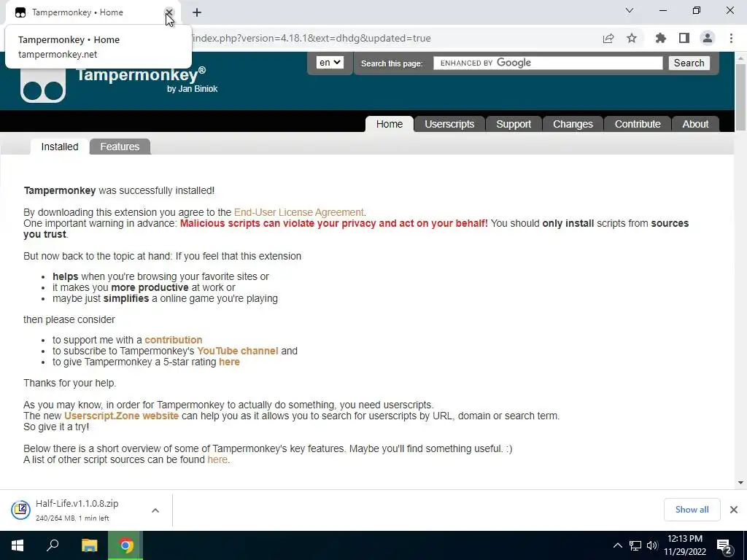Change the language dropdown from en
The image size is (747, 560).
[x=330, y=63]
